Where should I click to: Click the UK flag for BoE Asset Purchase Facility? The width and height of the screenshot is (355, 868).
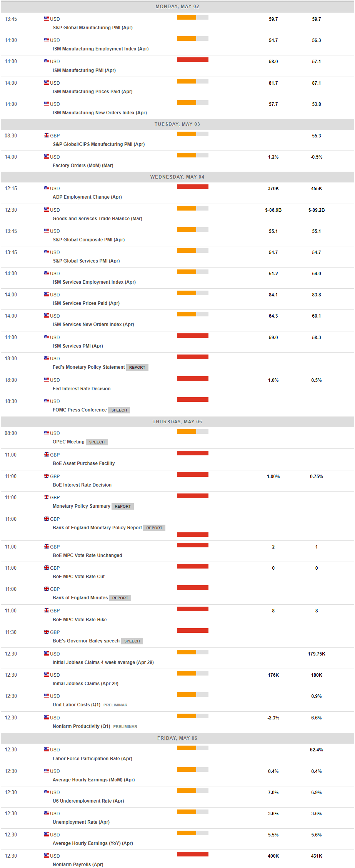pyautogui.click(x=46, y=455)
